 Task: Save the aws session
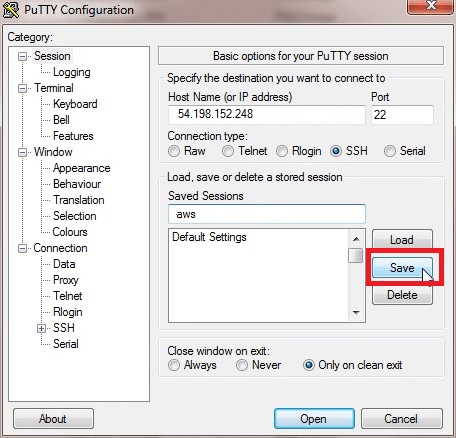[402, 268]
